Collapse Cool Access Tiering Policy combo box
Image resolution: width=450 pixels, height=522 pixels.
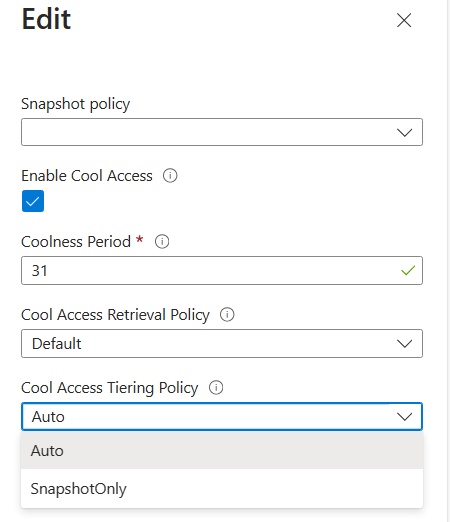pos(222,416)
